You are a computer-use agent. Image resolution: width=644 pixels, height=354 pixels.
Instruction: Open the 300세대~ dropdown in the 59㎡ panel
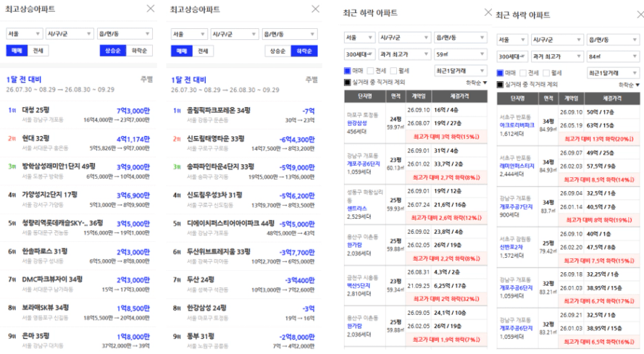[359, 54]
